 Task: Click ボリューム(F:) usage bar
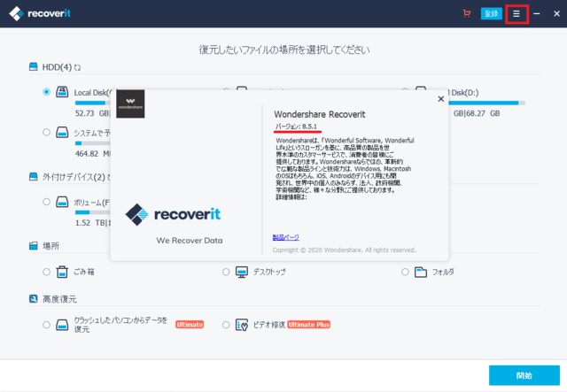click(92, 212)
